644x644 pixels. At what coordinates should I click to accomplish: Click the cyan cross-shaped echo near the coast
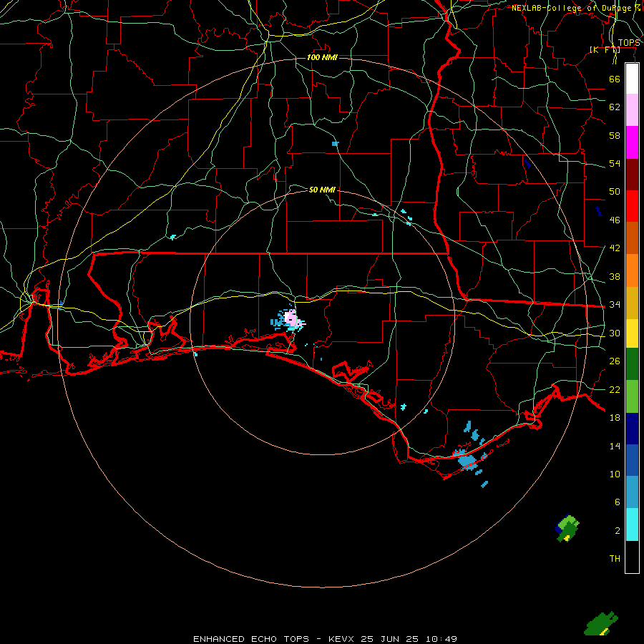coord(404,406)
